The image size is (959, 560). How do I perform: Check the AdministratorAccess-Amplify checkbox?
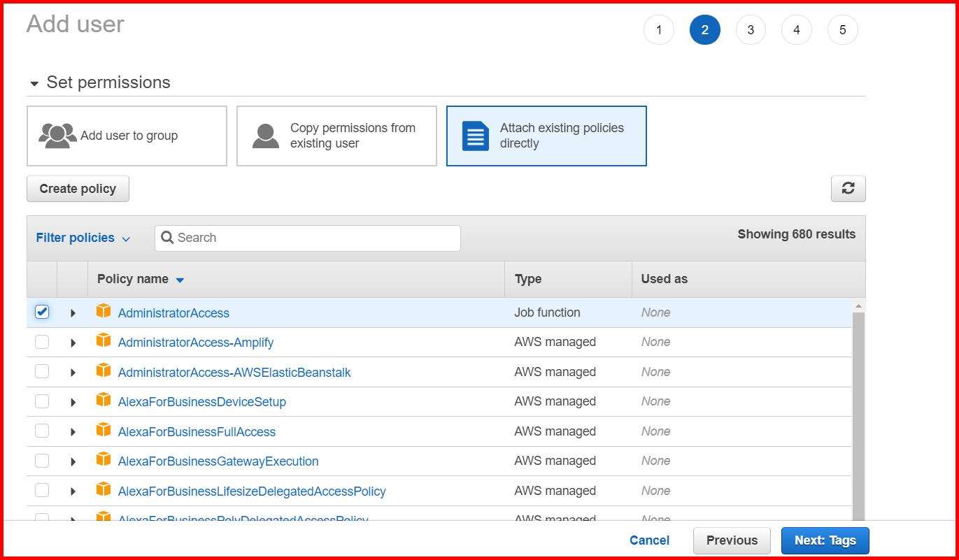(x=42, y=342)
